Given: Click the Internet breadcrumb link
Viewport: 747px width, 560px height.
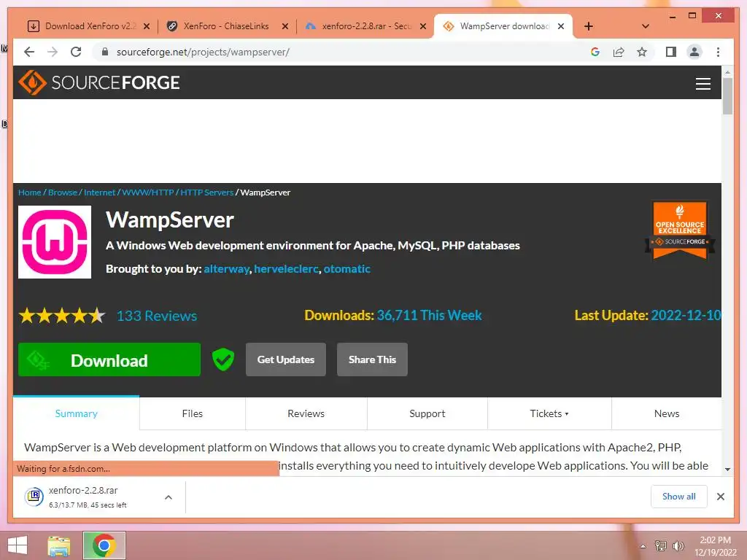Looking at the screenshot, I should (99, 192).
